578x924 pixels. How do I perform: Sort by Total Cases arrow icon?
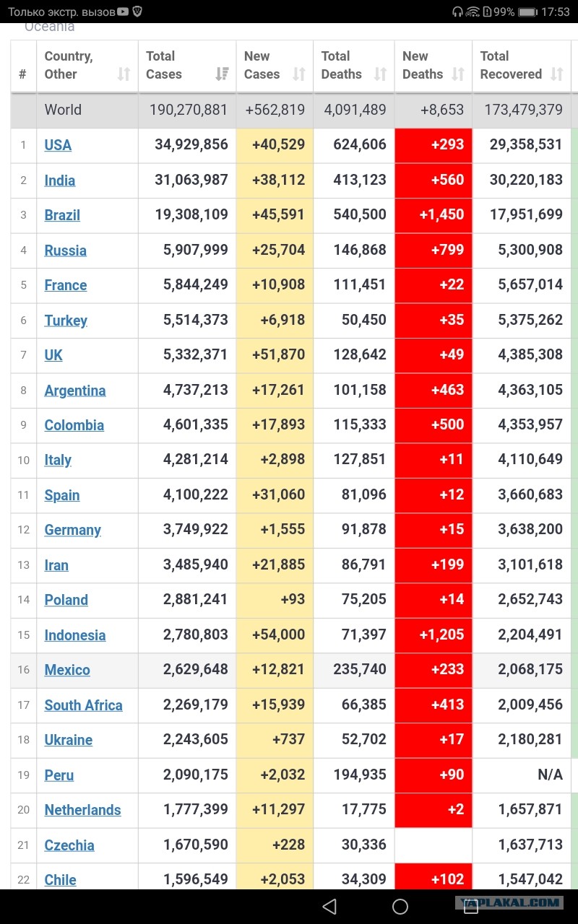(223, 74)
